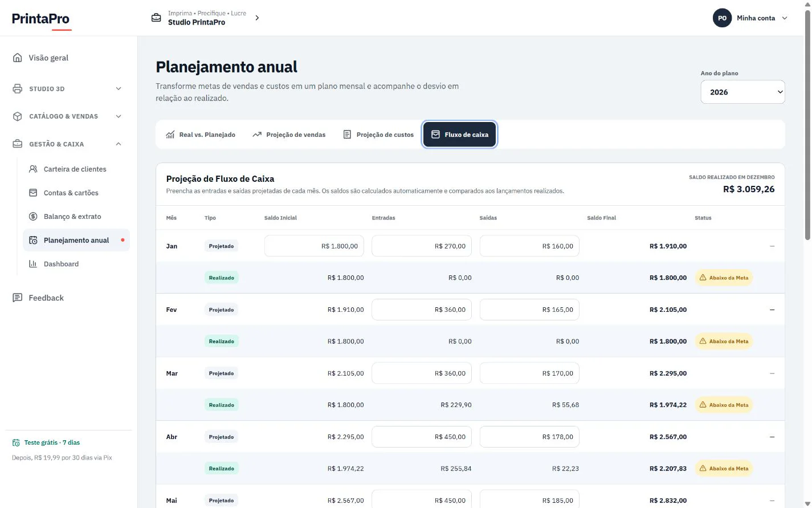Screen dimensions: 812x508
Task: Edit Jan projected Saldo Inicial R$ 1.800,00 field
Action: 314,246
